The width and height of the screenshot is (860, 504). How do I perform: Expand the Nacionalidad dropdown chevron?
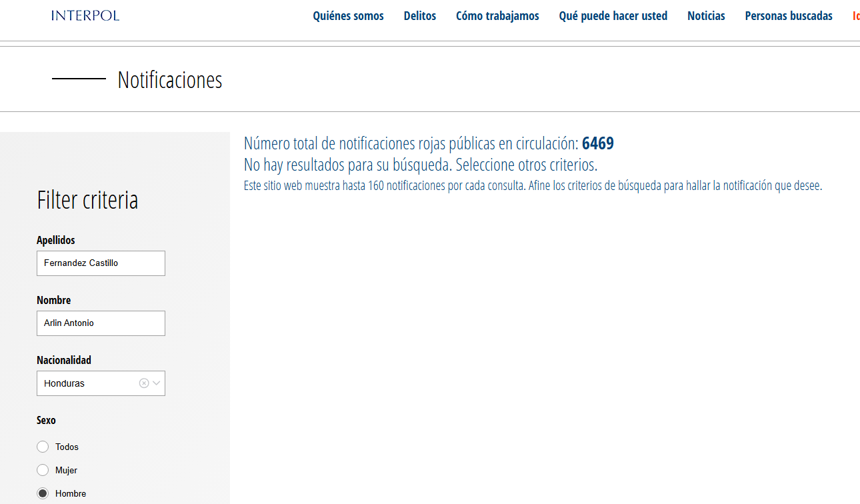pos(157,383)
